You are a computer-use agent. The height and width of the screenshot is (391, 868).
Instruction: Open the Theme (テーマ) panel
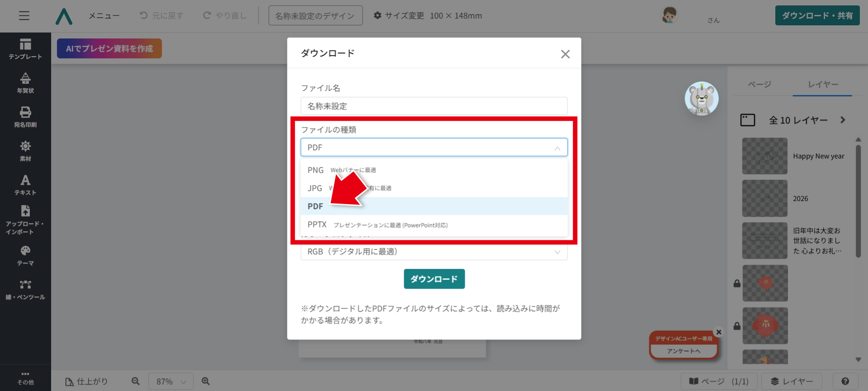point(25,255)
